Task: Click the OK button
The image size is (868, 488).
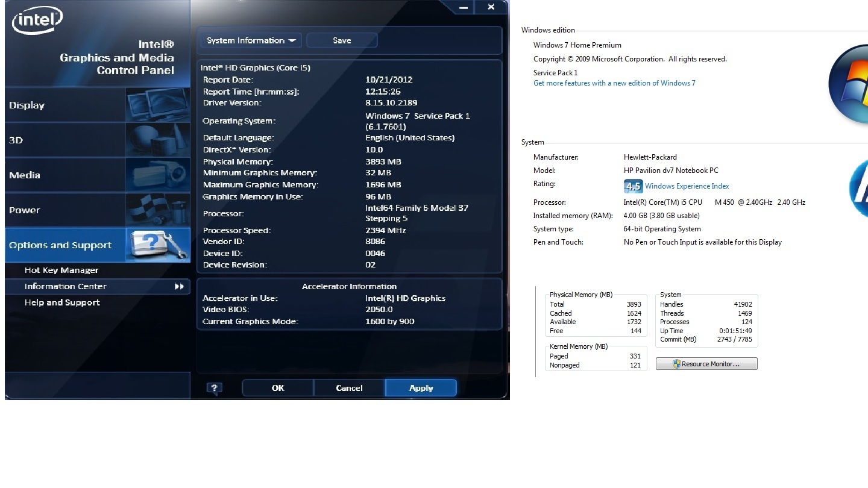Action: [278, 388]
